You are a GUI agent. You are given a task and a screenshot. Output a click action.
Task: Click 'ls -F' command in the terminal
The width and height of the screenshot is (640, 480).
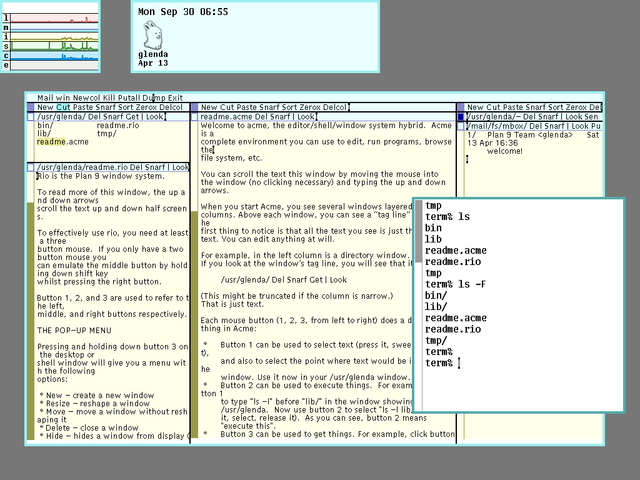(472, 284)
